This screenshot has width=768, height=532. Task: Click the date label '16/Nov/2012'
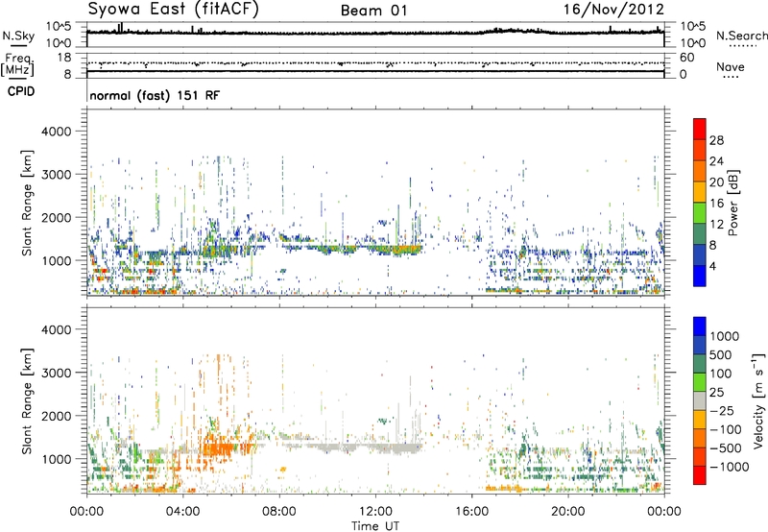pos(613,9)
